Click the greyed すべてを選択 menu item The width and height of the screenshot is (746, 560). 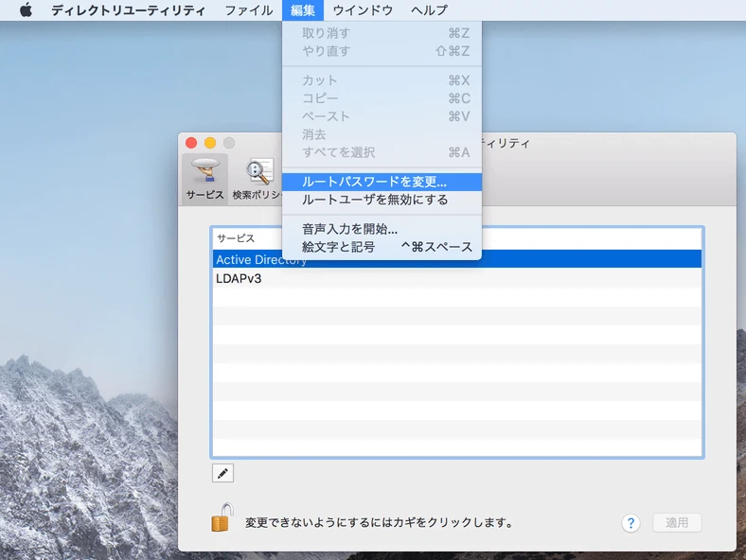pyautogui.click(x=382, y=152)
